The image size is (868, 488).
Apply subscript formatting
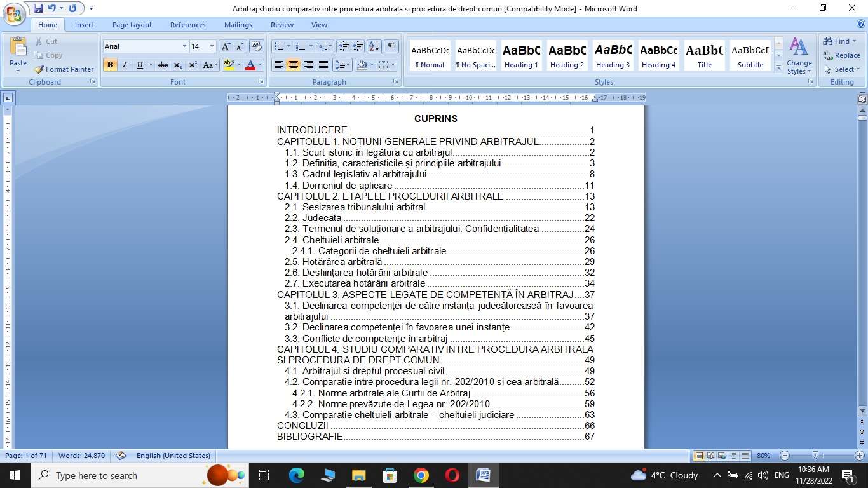[x=178, y=65]
